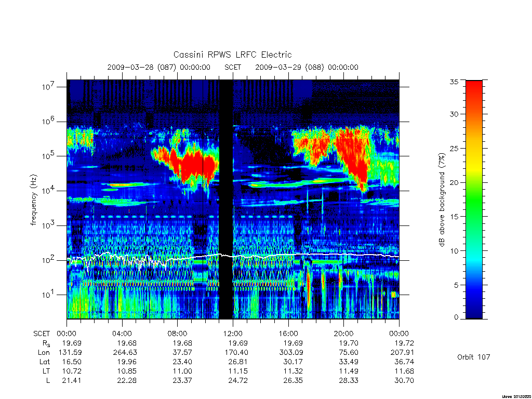Select local time value 10.72
The image size is (532, 399).
(72, 371)
